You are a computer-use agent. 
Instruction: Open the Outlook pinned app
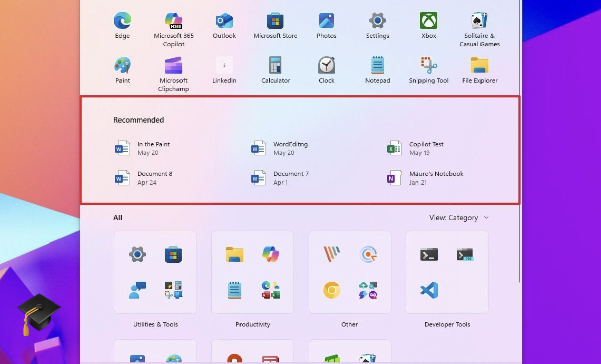pos(224,25)
